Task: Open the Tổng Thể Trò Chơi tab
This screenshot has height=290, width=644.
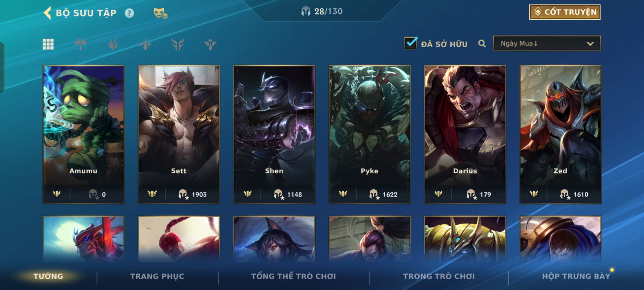Action: point(293,276)
